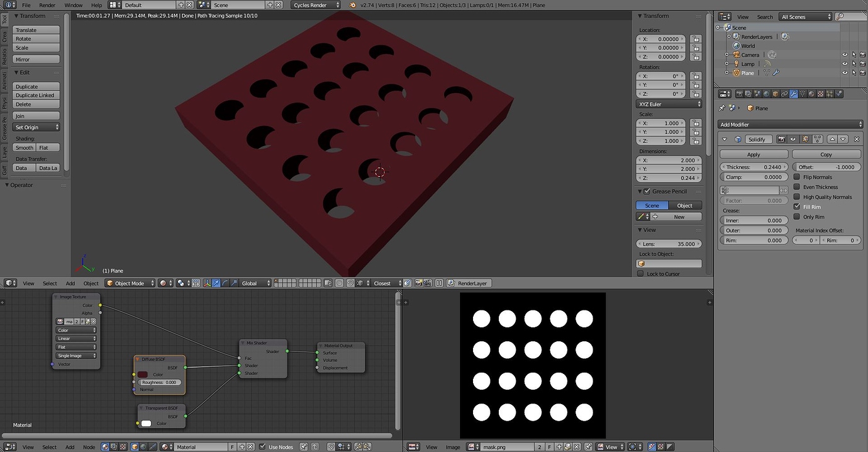
Task: Toggle the 3D manipulator widget in viewport header
Action: (206, 283)
